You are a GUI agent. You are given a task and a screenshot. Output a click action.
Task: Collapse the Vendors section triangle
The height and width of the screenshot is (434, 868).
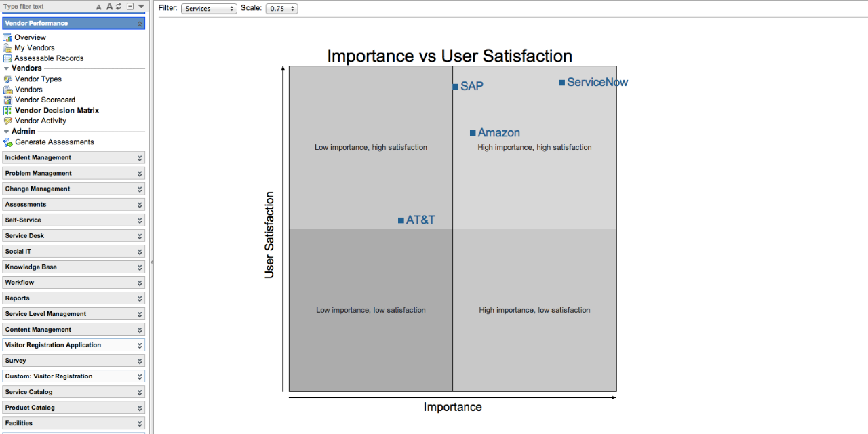pos(6,68)
